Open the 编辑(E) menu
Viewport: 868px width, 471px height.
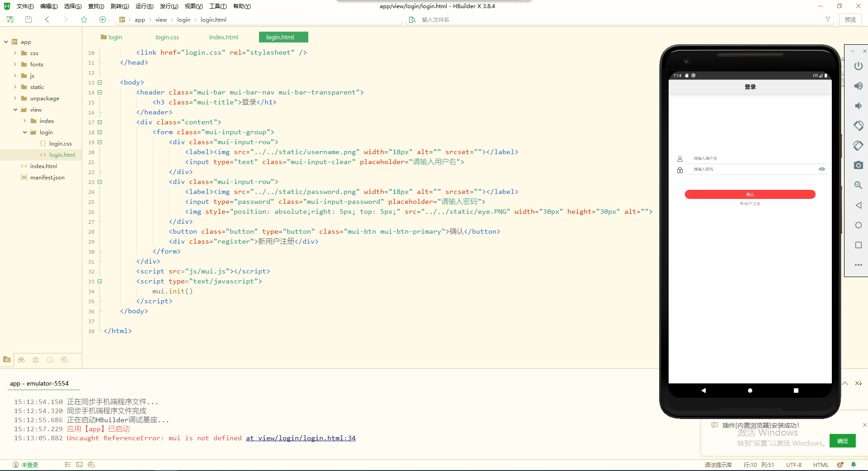[x=49, y=6]
